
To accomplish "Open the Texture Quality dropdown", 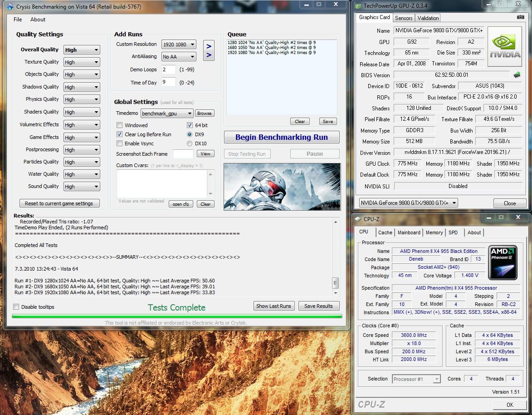I will (x=82, y=62).
